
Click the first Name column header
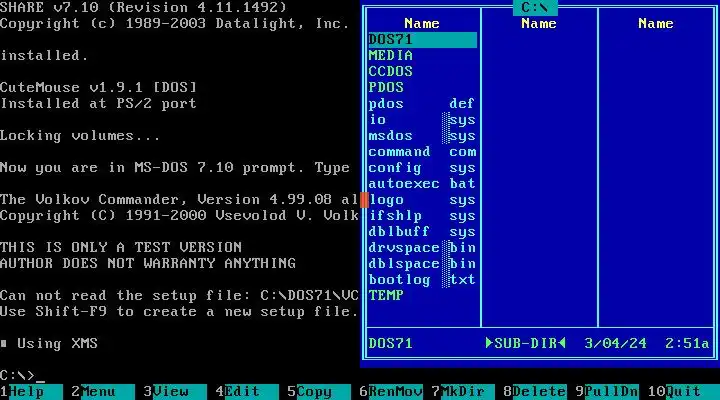point(422,23)
